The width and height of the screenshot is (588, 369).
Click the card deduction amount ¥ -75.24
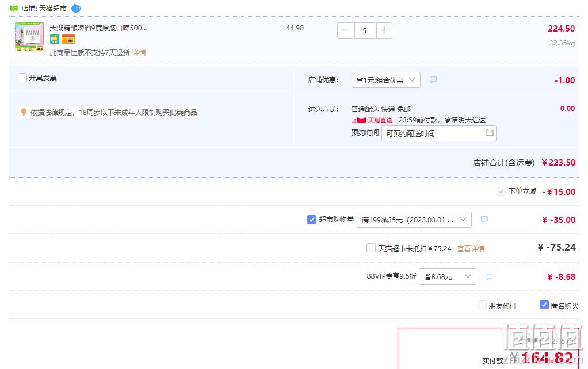[x=556, y=247]
